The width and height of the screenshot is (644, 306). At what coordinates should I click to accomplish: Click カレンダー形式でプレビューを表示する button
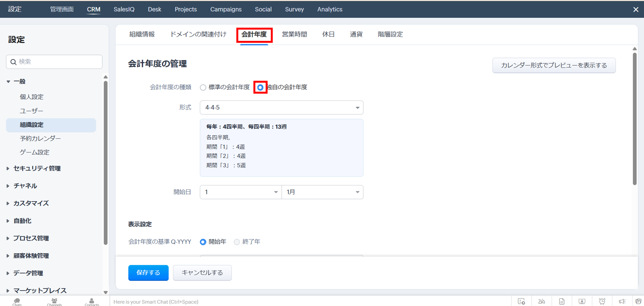(x=554, y=65)
